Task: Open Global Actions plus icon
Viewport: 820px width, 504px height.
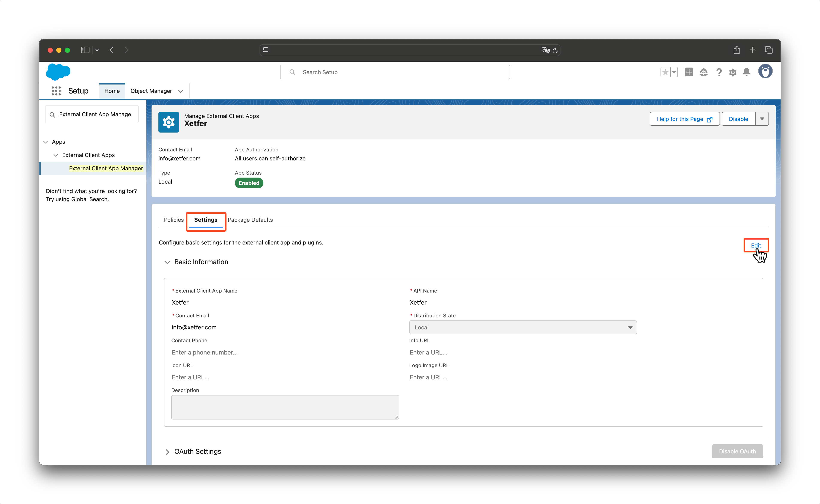Action: [689, 72]
